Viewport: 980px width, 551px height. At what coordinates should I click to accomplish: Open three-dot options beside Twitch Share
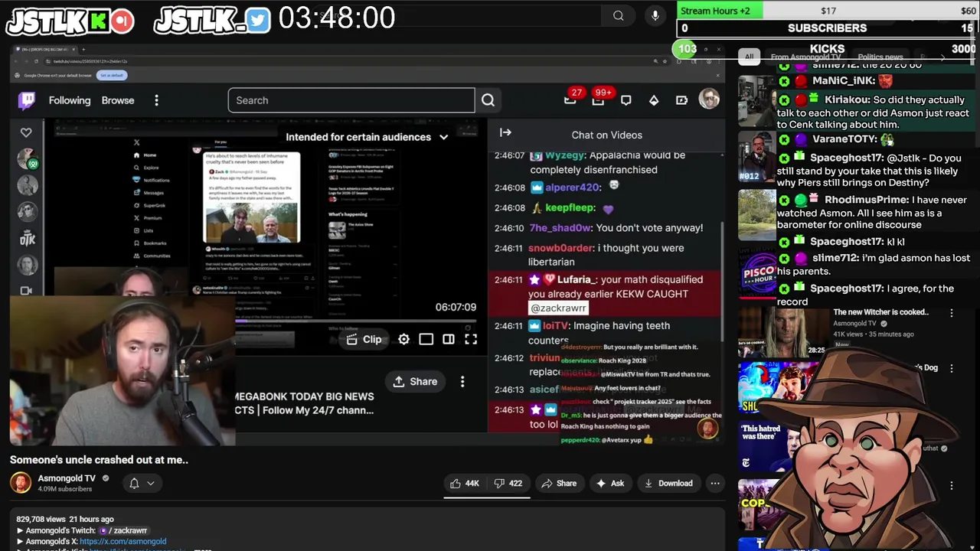[x=462, y=381]
